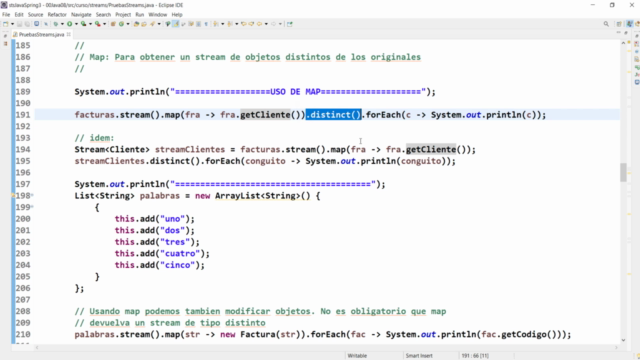Click the Save icon in toolbar
Screen dimensions: 640x360
point(19,24)
